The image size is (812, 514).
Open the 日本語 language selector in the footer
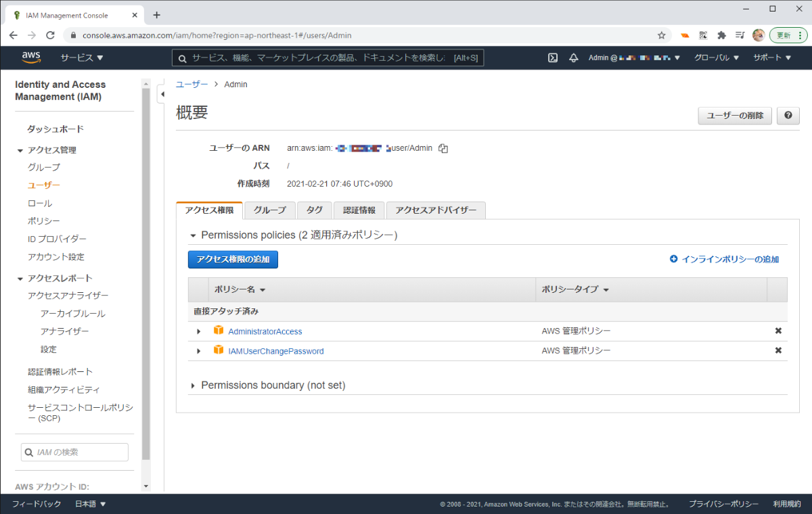click(90, 504)
